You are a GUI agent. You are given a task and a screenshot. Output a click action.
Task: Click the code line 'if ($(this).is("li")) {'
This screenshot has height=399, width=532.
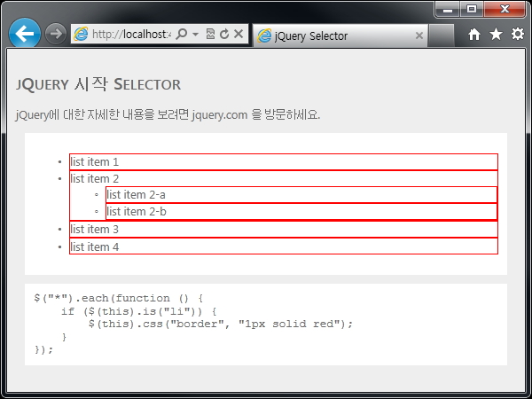pos(139,311)
